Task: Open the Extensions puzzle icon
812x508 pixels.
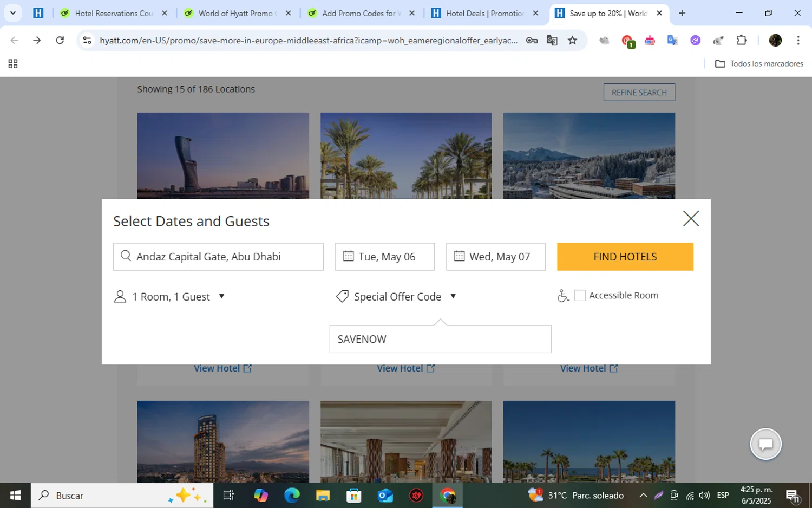Action: pos(742,40)
